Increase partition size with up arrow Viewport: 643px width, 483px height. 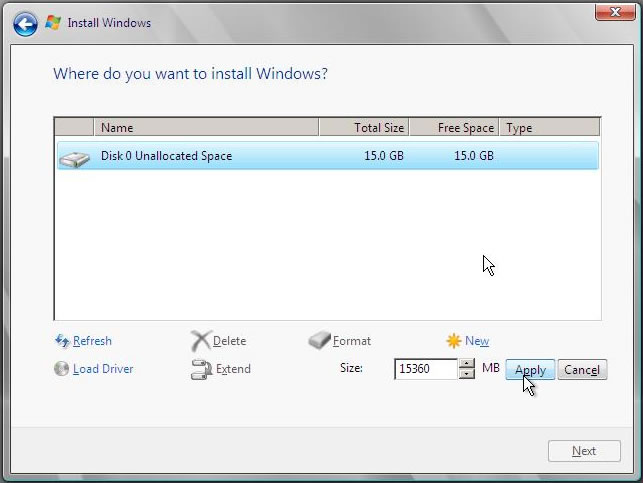click(466, 363)
